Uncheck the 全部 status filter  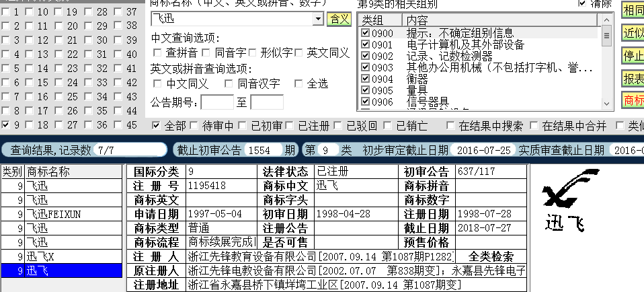coord(156,125)
